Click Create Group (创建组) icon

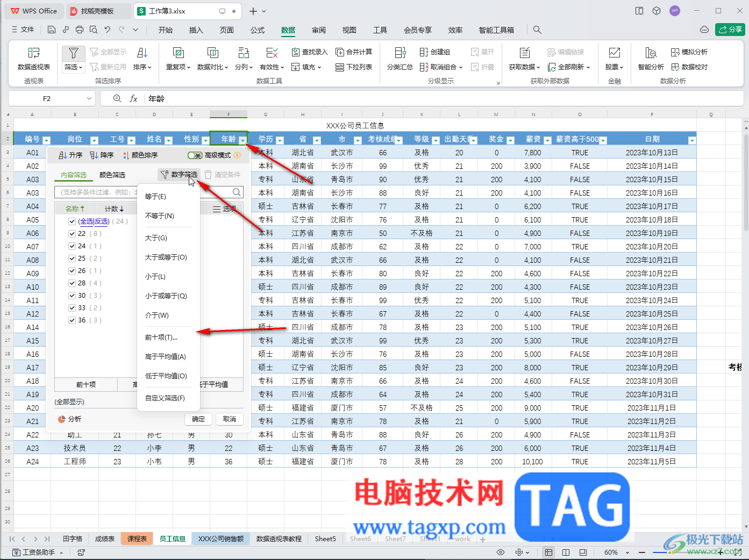coord(424,52)
